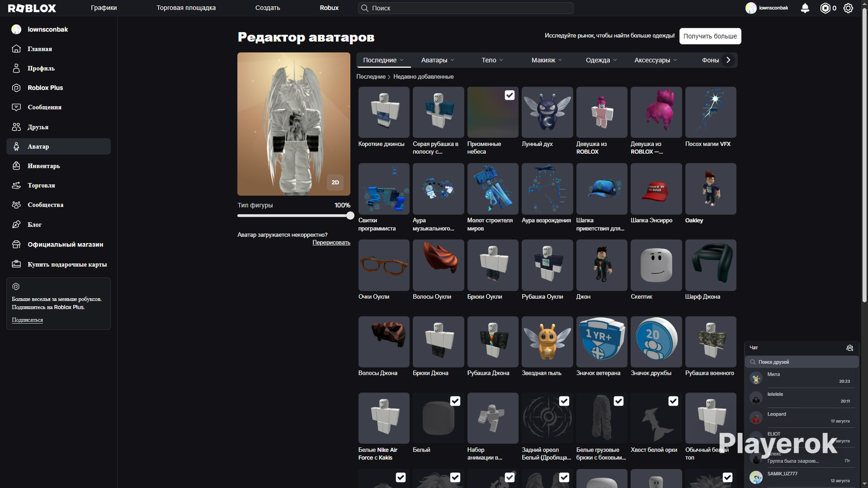Select the Звездная пыль item
Viewport: 868px width, 488px height.
pyautogui.click(x=547, y=342)
